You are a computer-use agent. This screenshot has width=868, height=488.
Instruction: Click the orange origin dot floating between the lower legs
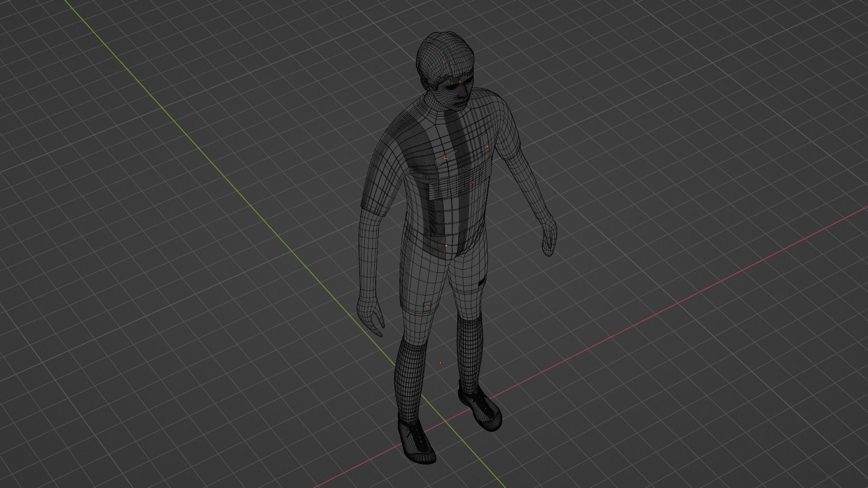pos(440,362)
